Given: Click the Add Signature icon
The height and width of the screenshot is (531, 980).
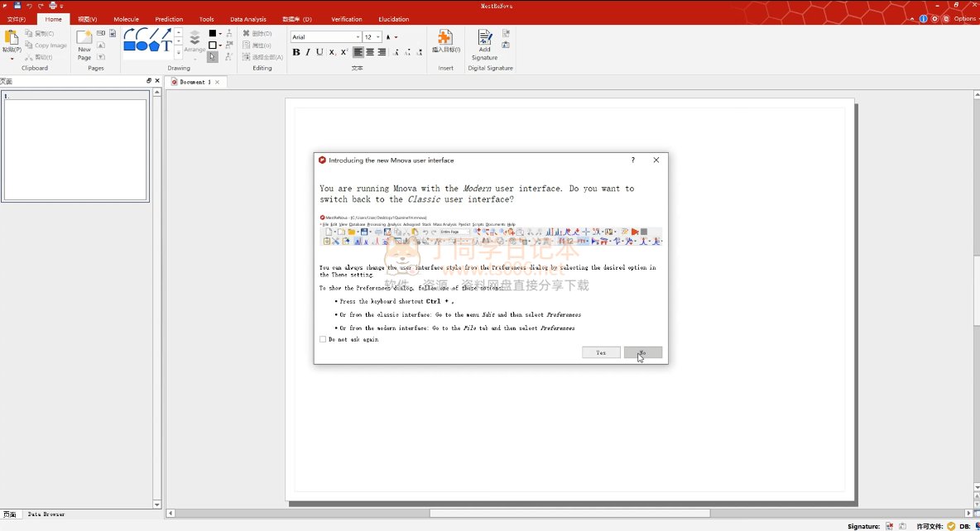Looking at the screenshot, I should point(484,40).
